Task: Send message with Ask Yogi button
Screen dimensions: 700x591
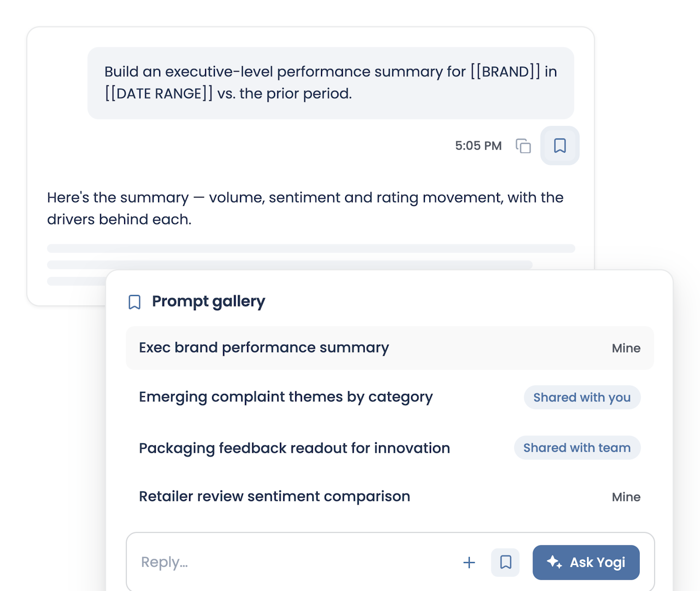Action: click(x=586, y=563)
